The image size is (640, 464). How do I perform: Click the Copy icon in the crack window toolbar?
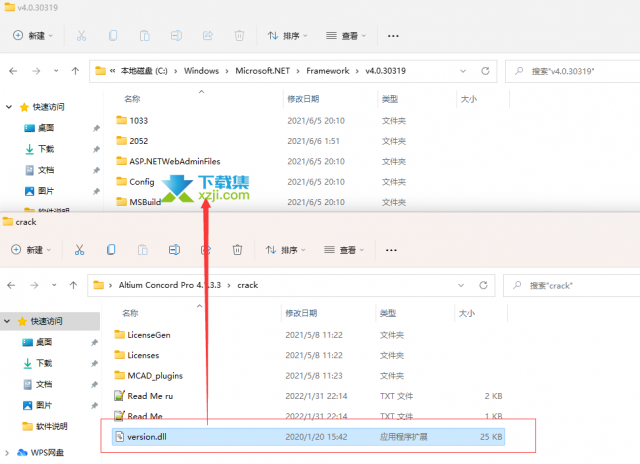[110, 249]
